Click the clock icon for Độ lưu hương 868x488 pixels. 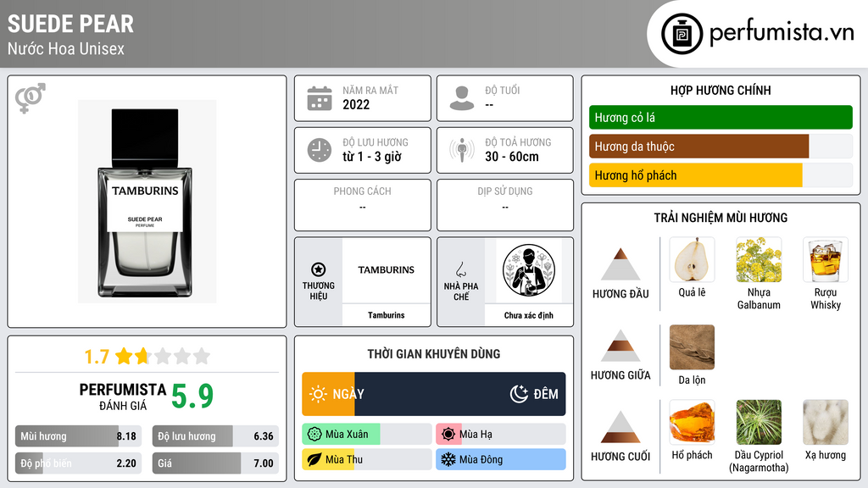coord(320,150)
